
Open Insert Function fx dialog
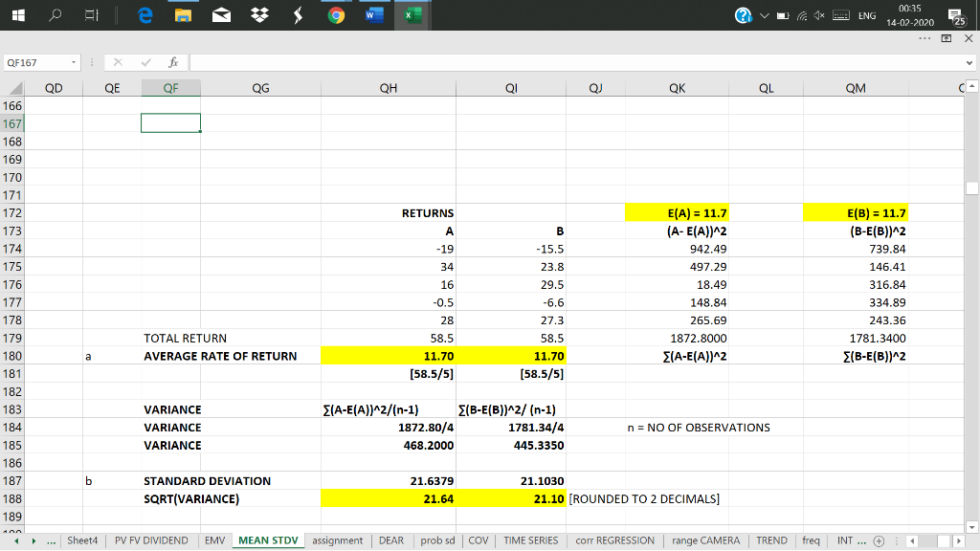click(x=173, y=62)
